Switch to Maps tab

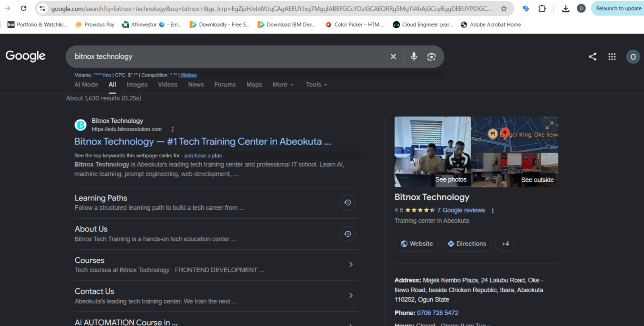point(254,85)
